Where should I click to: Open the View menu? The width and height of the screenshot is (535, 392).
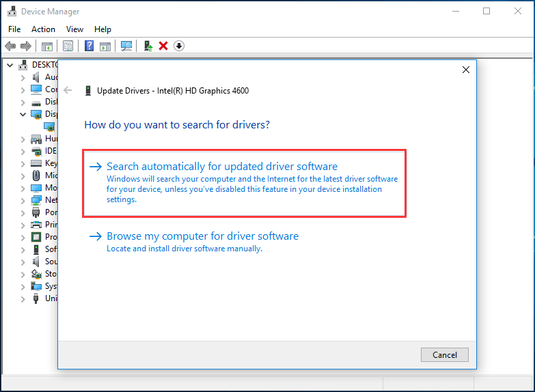point(74,29)
